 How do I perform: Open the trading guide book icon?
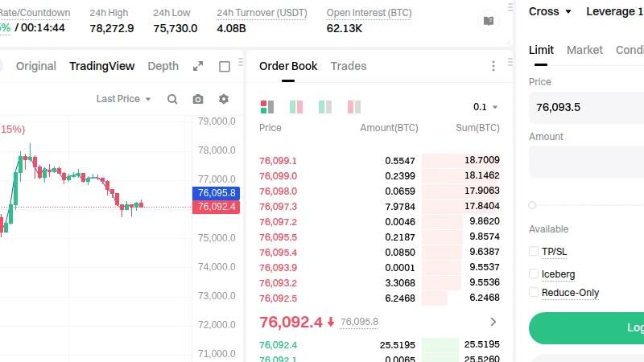pos(489,21)
